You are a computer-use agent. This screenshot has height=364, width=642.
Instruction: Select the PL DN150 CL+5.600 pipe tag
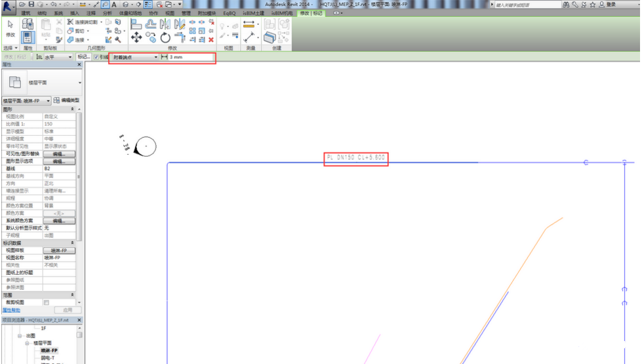click(356, 157)
